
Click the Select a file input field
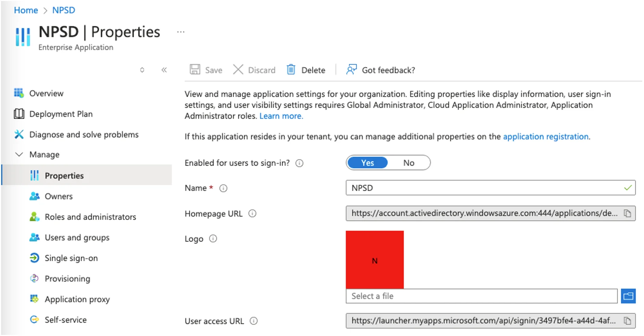click(481, 296)
